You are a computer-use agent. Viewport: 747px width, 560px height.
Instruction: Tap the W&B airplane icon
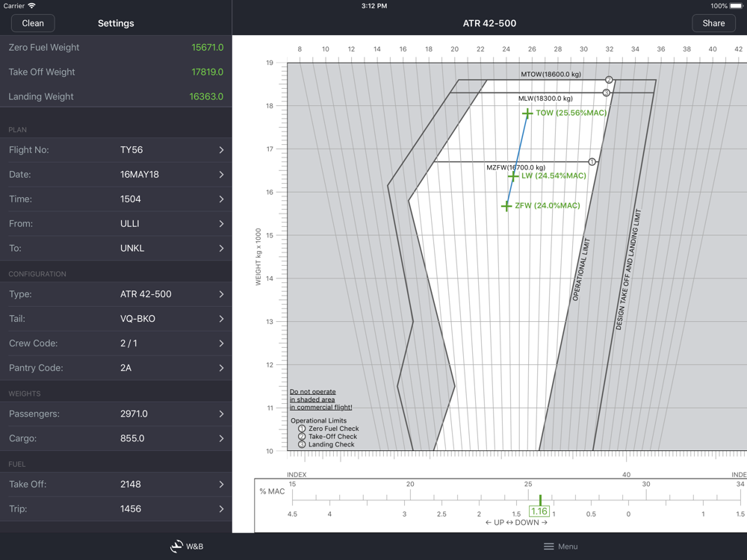point(176,547)
